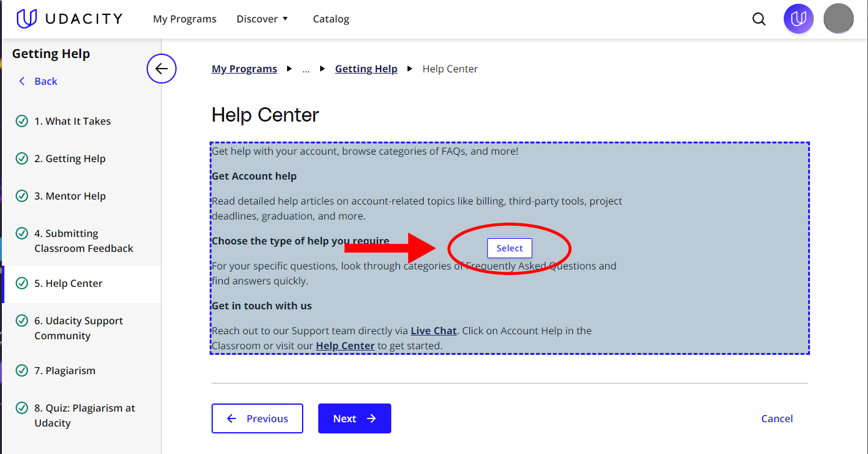Screen dimensions: 868x454
Task: Click the checkmark icon beside Plagiarism
Action: (22, 370)
